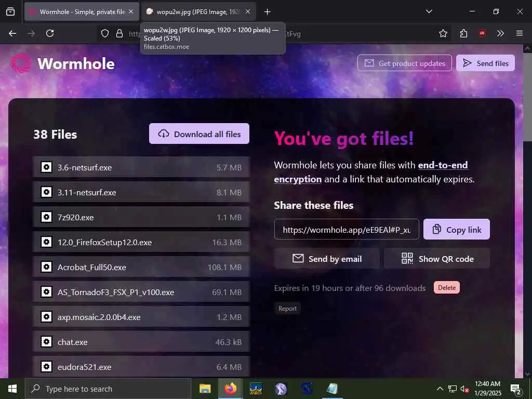Click the Send files button
Viewport: 532px width, 399px height.
(x=486, y=63)
